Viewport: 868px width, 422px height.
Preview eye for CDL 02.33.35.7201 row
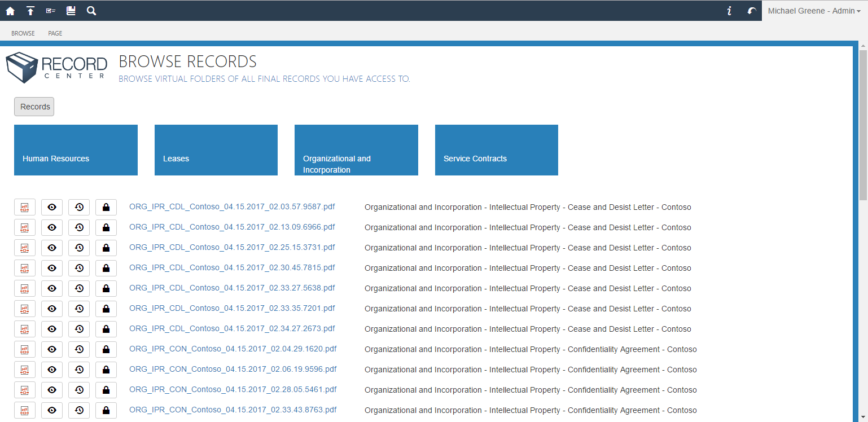pos(52,309)
